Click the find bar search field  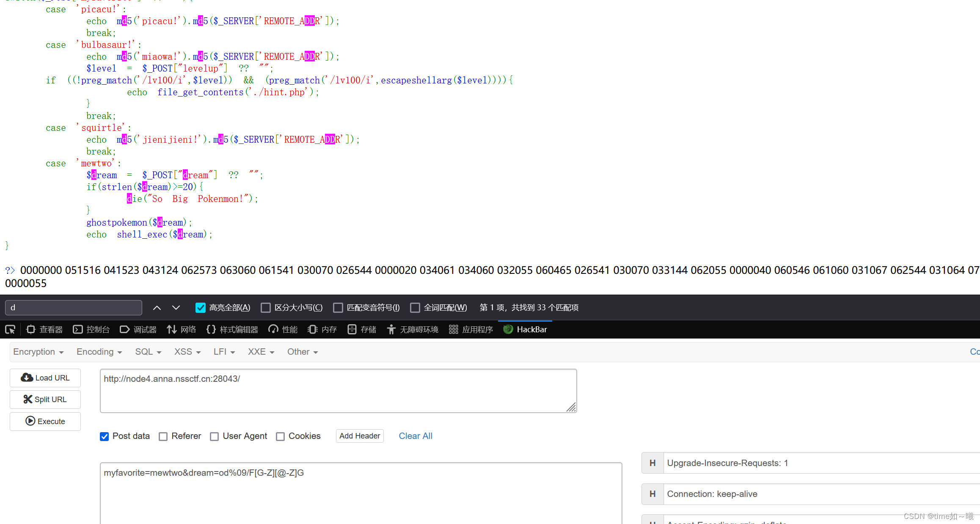pos(74,308)
